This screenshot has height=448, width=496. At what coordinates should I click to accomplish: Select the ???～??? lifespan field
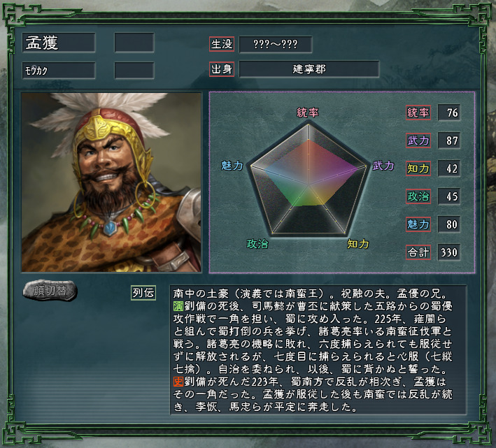tap(276, 44)
